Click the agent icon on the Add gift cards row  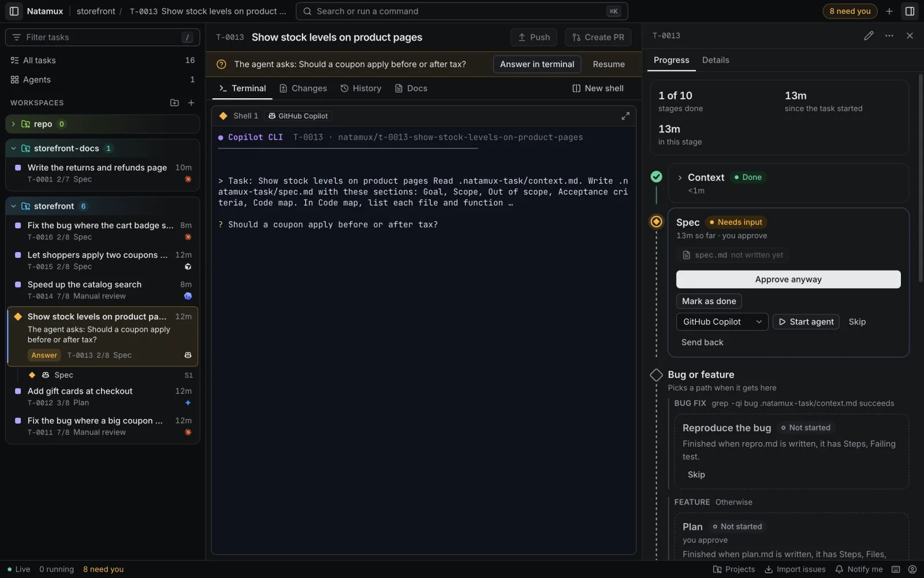(x=188, y=403)
